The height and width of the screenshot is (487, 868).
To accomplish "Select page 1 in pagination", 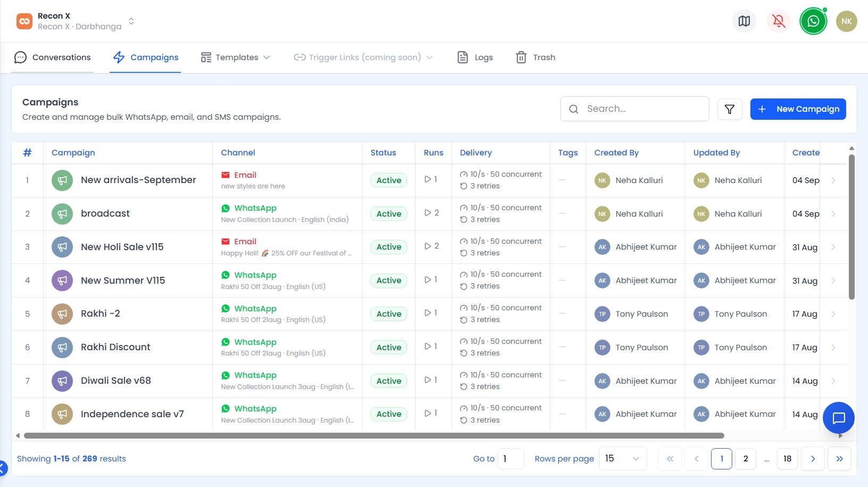I will pyautogui.click(x=722, y=459).
